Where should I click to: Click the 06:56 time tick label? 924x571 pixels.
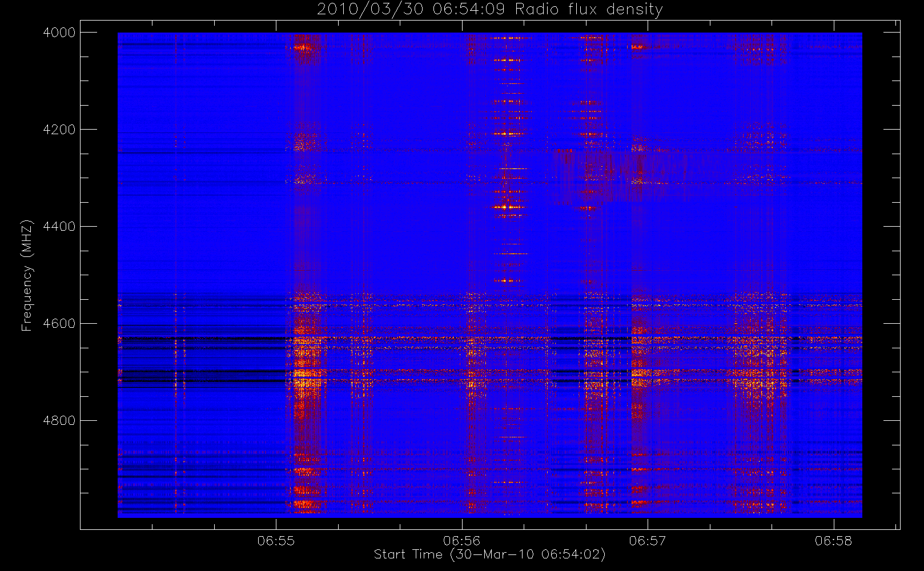tap(461, 541)
